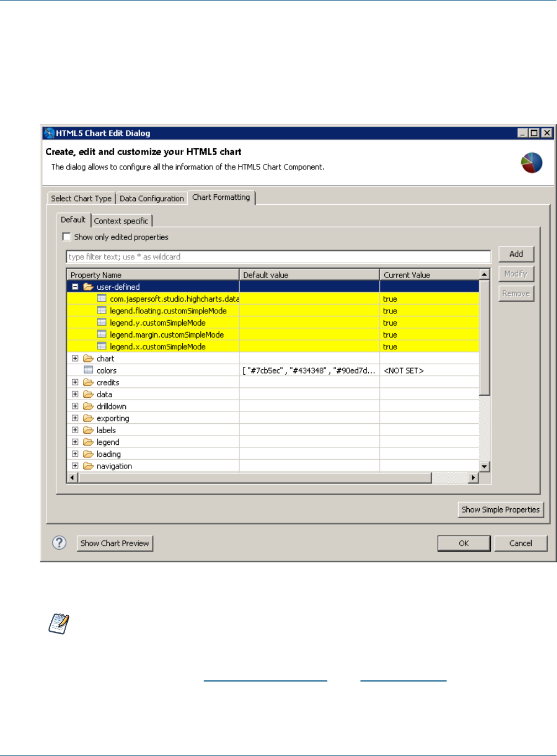The width and height of the screenshot is (557, 756).
Task: Switch to the Context specific sub-tab
Action: (121, 221)
